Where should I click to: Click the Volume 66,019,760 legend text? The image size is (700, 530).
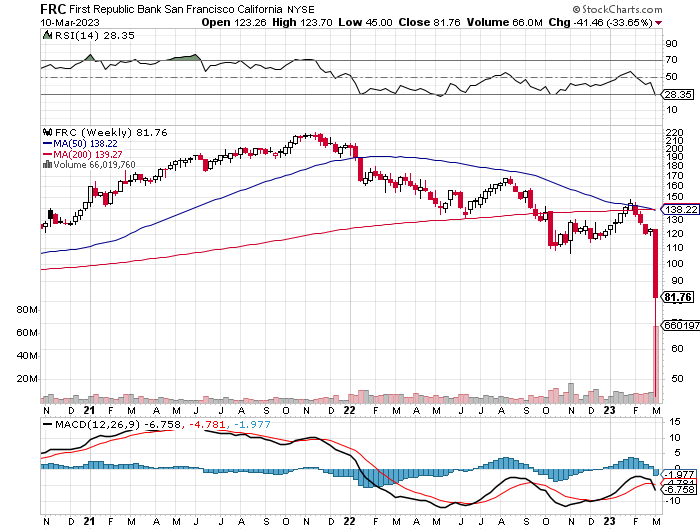click(94, 165)
